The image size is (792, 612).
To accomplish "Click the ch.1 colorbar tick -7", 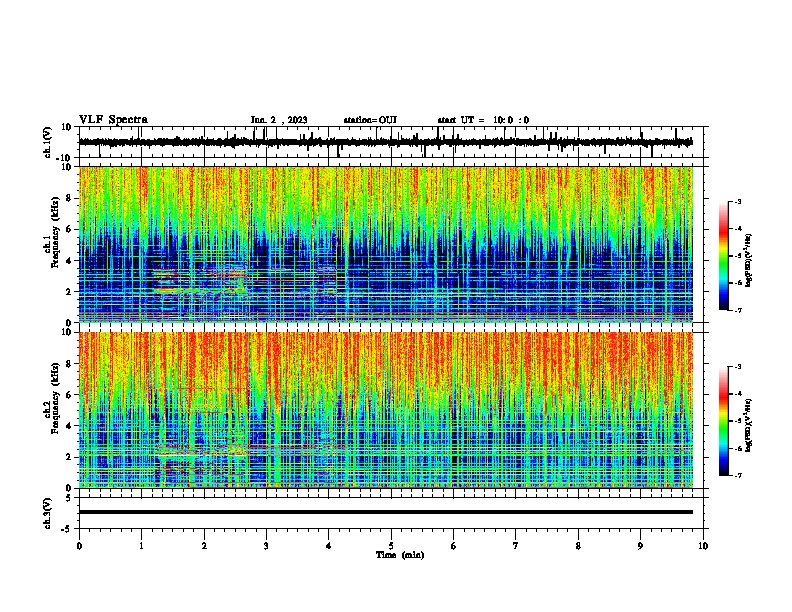I will point(738,310).
